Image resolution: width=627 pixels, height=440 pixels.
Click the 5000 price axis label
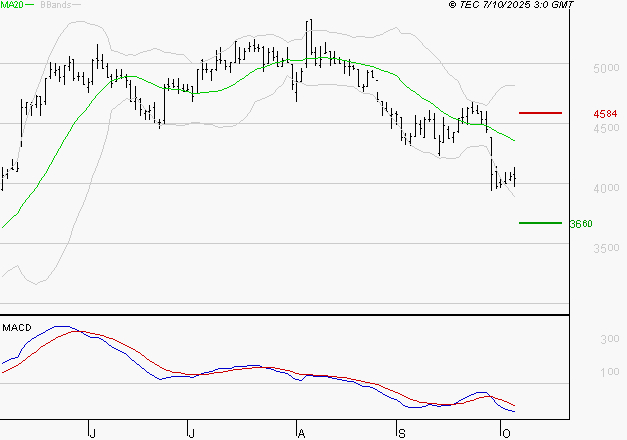tap(606, 69)
